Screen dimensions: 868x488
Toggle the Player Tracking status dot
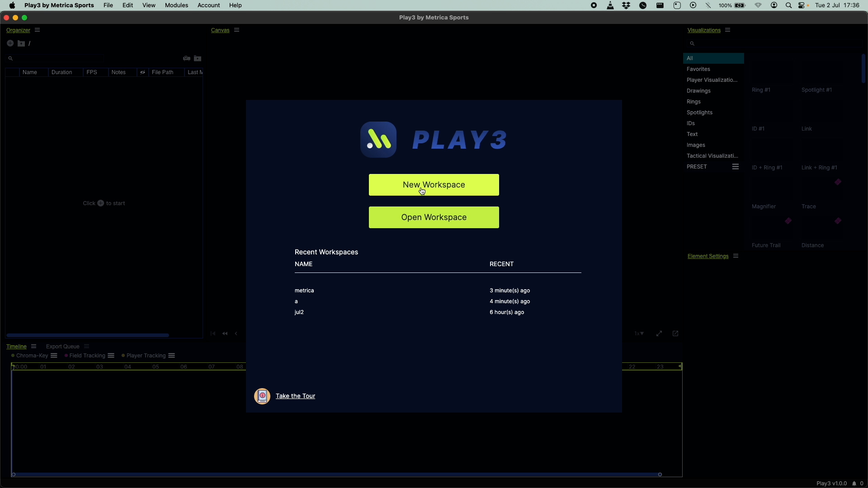point(123,356)
